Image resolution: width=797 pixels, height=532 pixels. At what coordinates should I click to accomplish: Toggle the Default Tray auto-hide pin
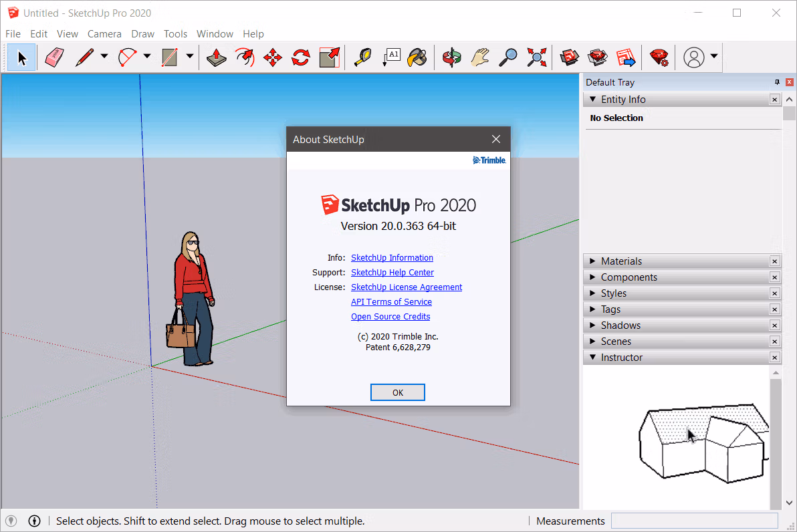(777, 82)
